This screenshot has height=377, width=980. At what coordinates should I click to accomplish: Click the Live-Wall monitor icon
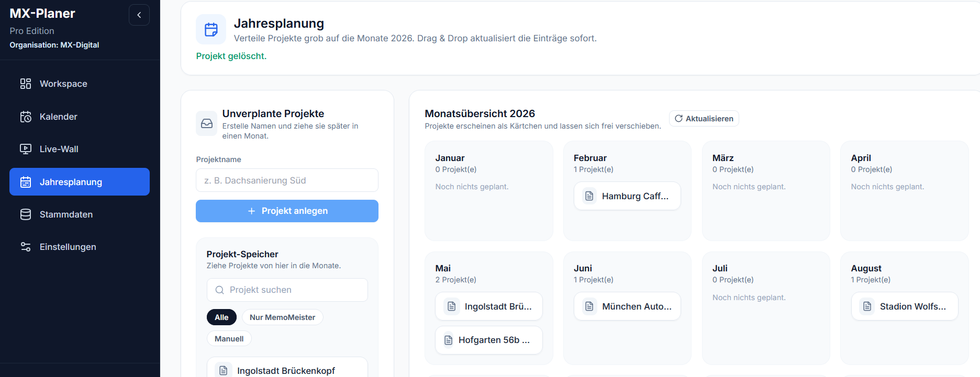click(26, 149)
